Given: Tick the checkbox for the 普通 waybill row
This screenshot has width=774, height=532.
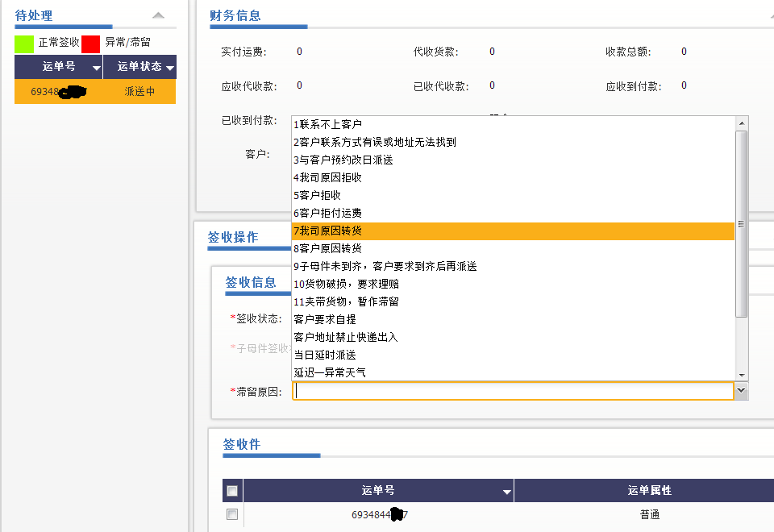Looking at the screenshot, I should (232, 514).
